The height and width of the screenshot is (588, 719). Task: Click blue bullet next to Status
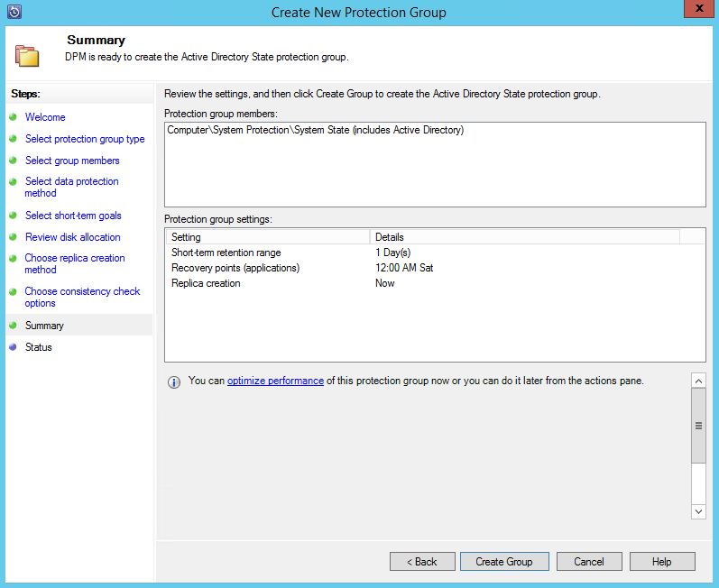(13, 347)
